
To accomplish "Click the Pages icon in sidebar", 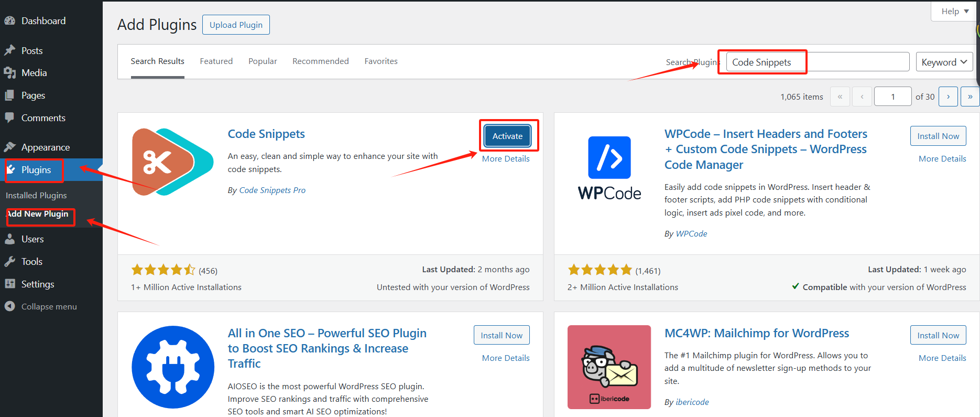I will point(9,95).
